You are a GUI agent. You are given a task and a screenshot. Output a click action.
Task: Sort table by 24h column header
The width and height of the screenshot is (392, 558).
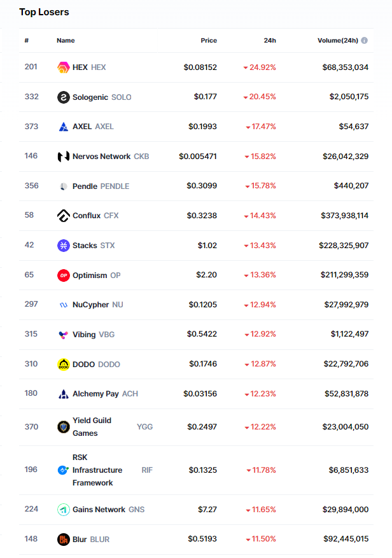click(x=270, y=41)
